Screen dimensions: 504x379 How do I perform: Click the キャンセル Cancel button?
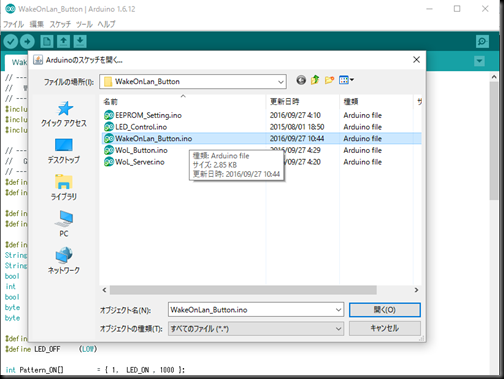click(385, 329)
